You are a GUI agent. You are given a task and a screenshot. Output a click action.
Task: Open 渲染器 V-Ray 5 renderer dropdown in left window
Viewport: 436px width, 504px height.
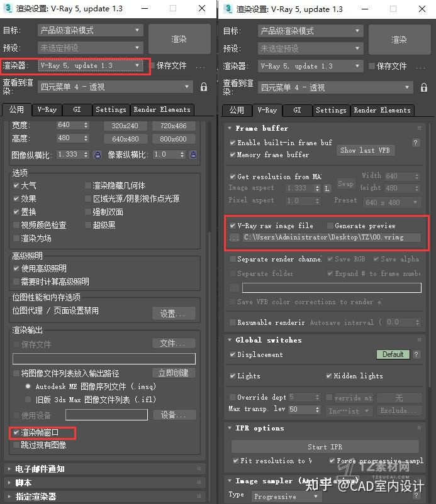click(91, 65)
